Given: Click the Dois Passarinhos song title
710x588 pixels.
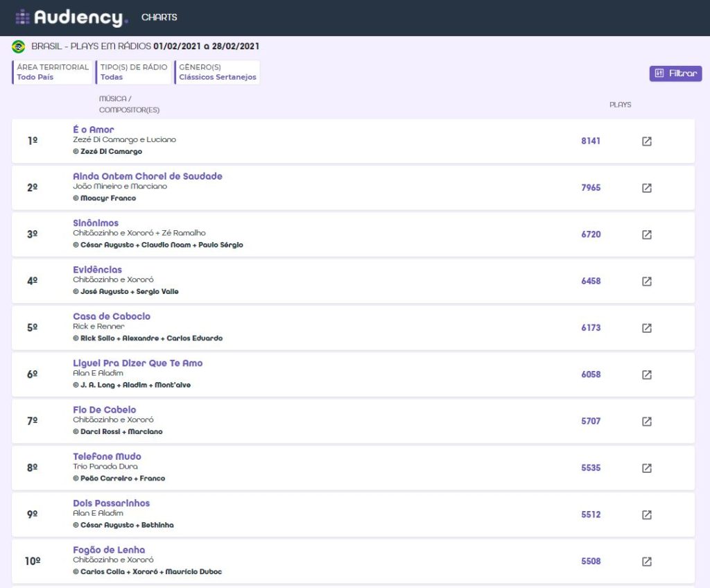Looking at the screenshot, I should 111,503.
